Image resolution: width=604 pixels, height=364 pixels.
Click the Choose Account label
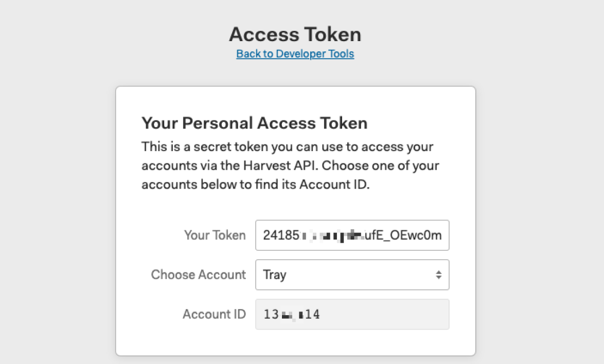coord(198,275)
